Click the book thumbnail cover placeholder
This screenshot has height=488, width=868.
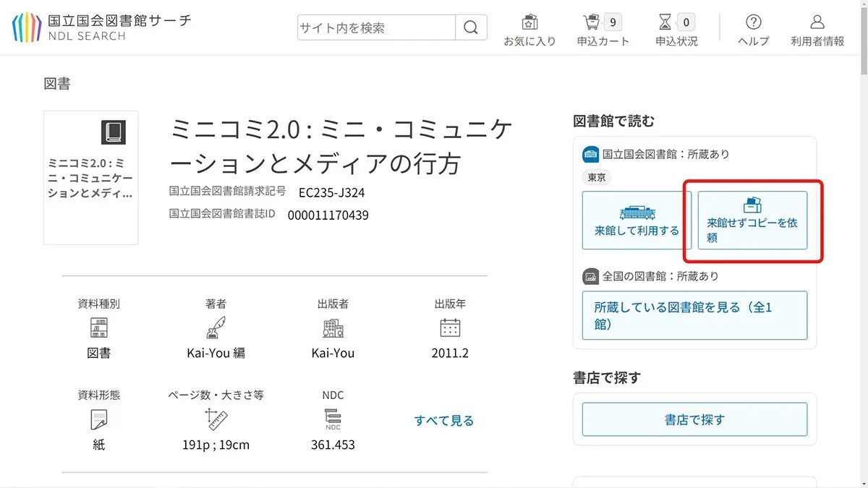91,177
